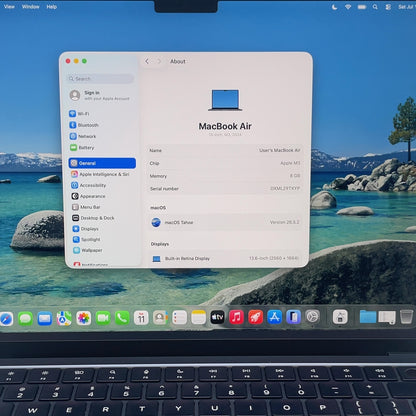
Task: Open the blue folder stack in the Dock
Action: [368, 317]
